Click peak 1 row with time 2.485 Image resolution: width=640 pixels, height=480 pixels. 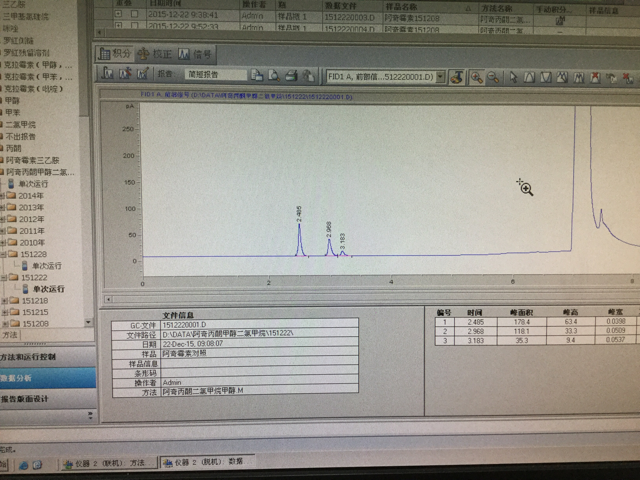click(x=537, y=322)
